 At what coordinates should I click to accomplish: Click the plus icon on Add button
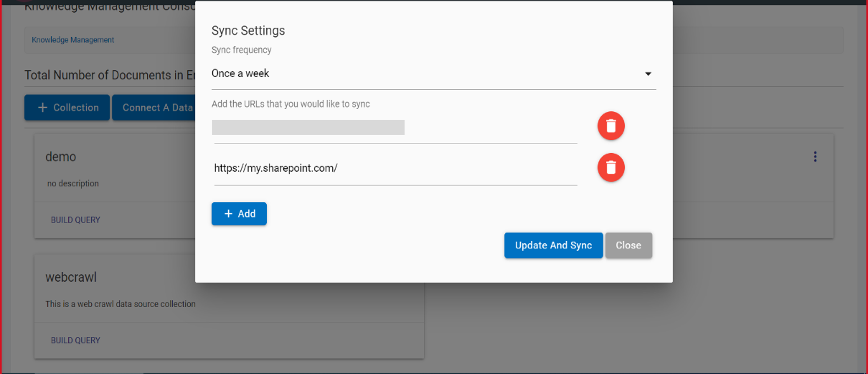pos(228,213)
